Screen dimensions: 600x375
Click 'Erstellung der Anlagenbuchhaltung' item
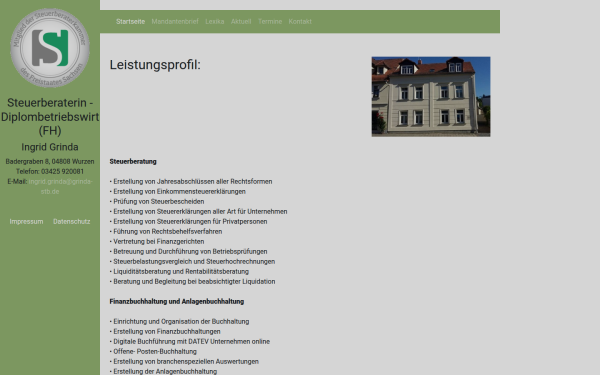click(163, 371)
